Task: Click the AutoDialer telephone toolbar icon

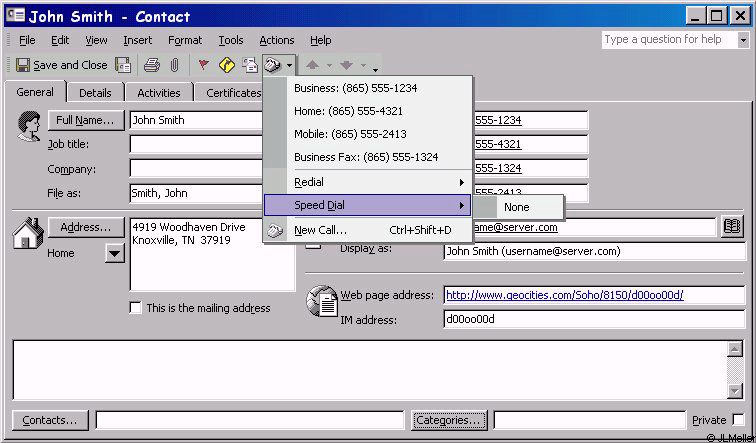Action: [x=273, y=65]
